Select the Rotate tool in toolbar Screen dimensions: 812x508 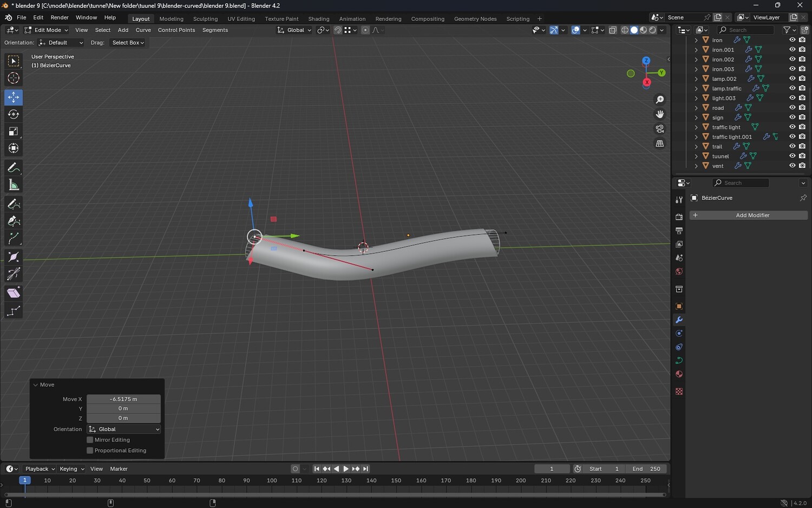pos(14,114)
